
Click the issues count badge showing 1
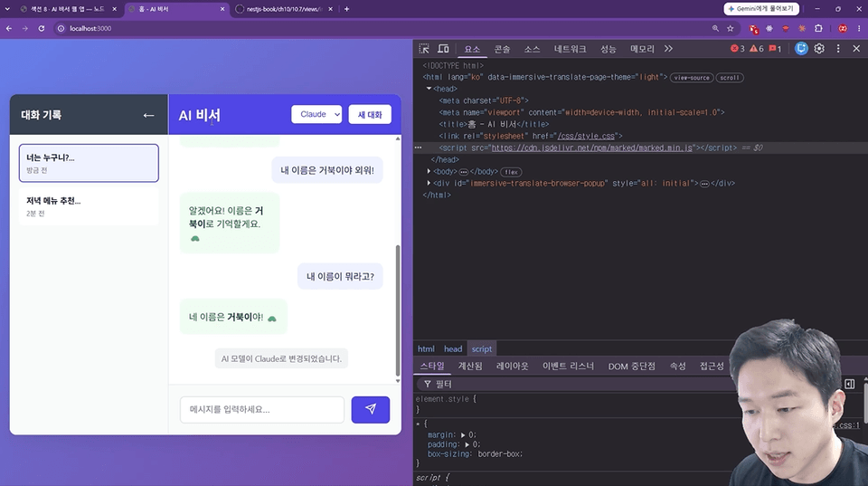tap(775, 49)
